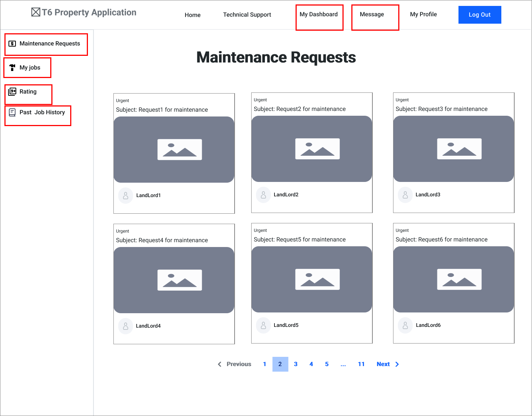Image resolution: width=532 pixels, height=416 pixels.
Task: Open the Request3 image thumbnail
Action: tap(454, 149)
